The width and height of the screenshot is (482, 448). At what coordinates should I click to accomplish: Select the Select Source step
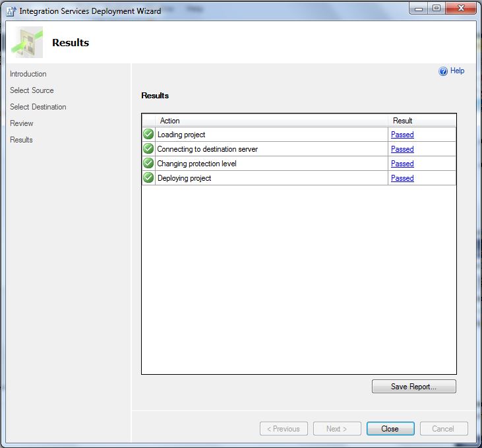tap(32, 90)
